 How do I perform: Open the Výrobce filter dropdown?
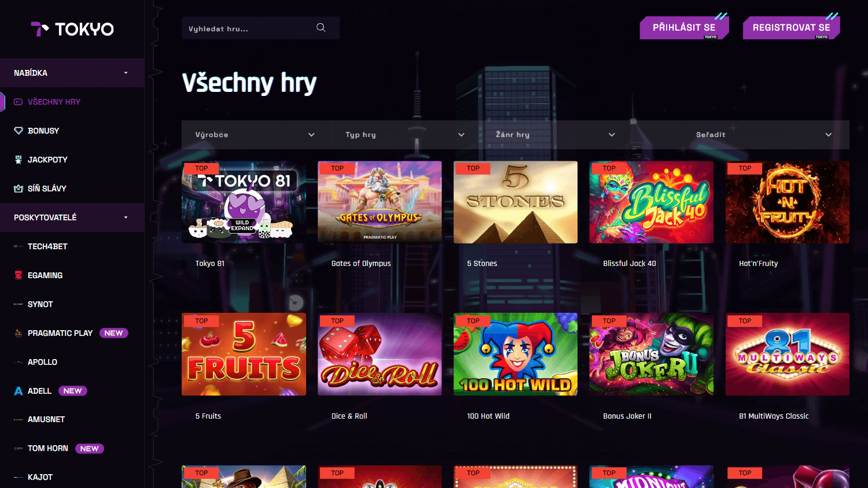[256, 135]
